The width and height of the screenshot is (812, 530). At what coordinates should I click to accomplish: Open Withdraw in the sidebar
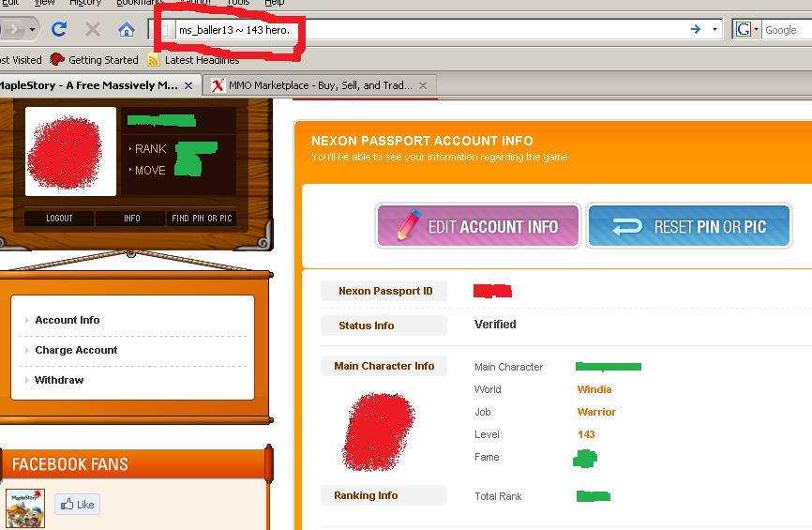click(59, 380)
